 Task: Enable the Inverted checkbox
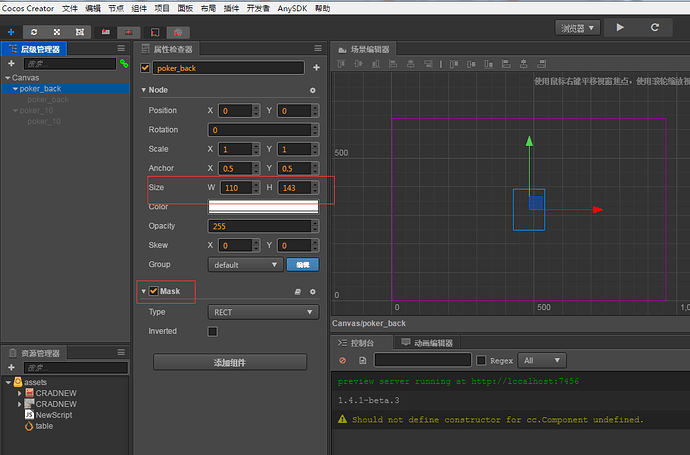212,331
